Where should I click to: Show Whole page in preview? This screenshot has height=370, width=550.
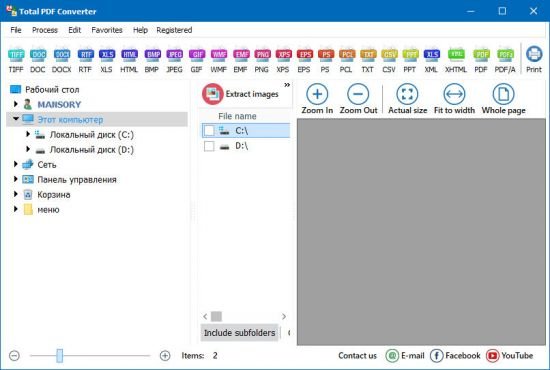pos(503,99)
